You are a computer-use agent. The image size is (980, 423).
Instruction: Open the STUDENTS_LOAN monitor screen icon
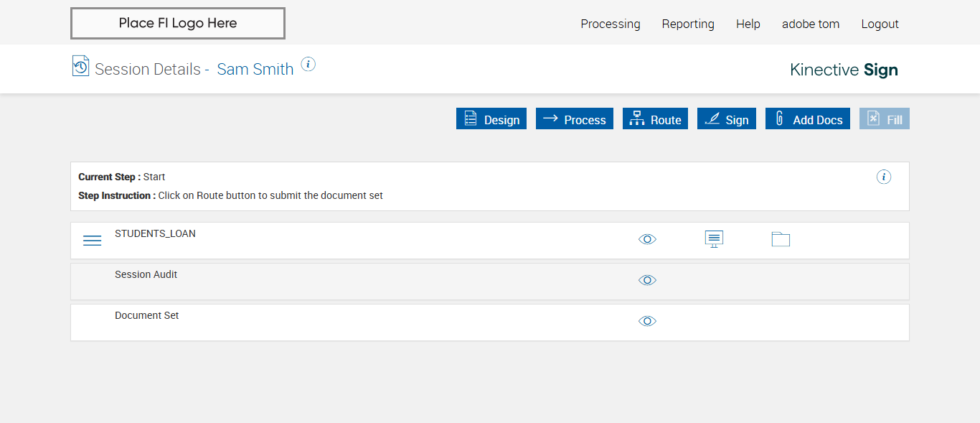pos(714,239)
